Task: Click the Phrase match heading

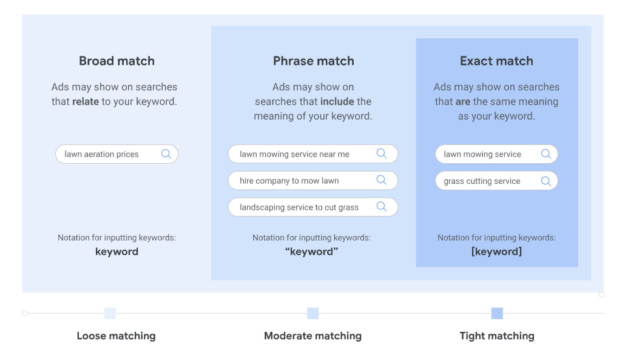Action: 313,61
